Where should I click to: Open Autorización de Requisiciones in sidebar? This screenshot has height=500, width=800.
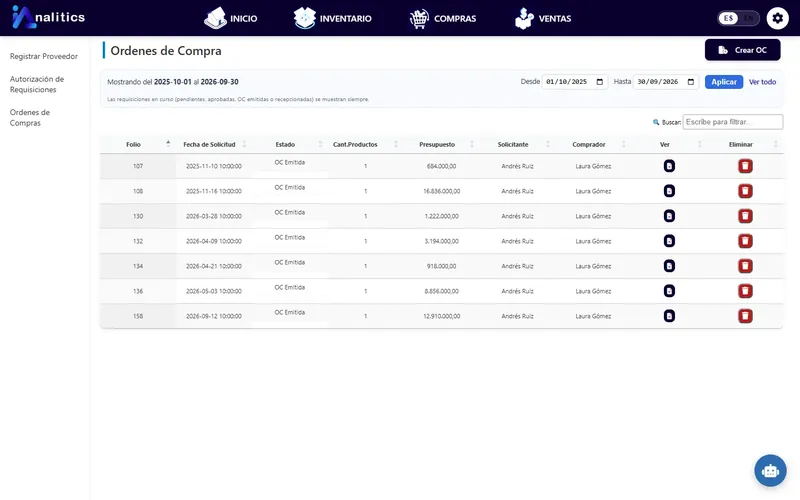coord(37,84)
